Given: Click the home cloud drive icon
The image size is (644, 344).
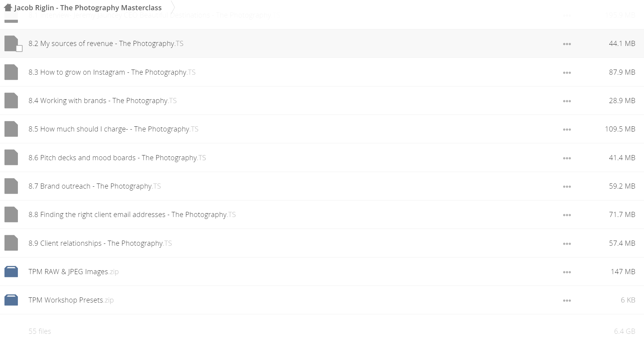Looking at the screenshot, I should click(8, 7).
